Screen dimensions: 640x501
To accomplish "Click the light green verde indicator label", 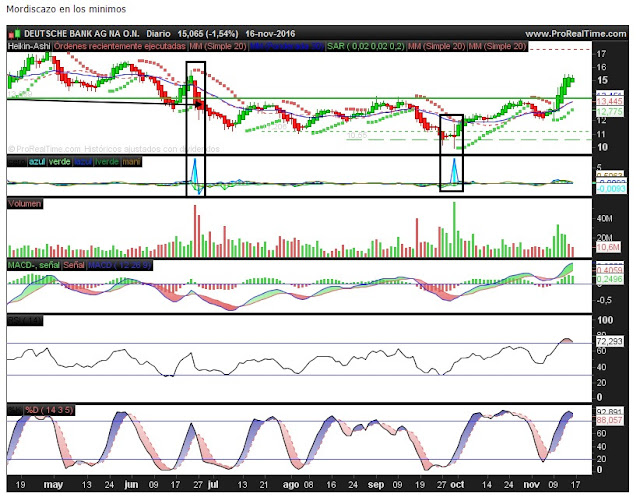I will 59,162.
